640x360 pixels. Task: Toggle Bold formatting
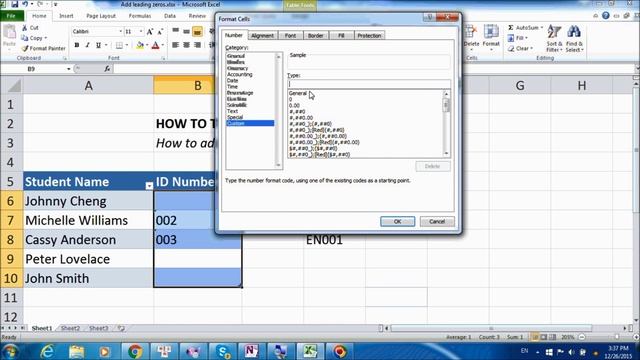click(77, 45)
